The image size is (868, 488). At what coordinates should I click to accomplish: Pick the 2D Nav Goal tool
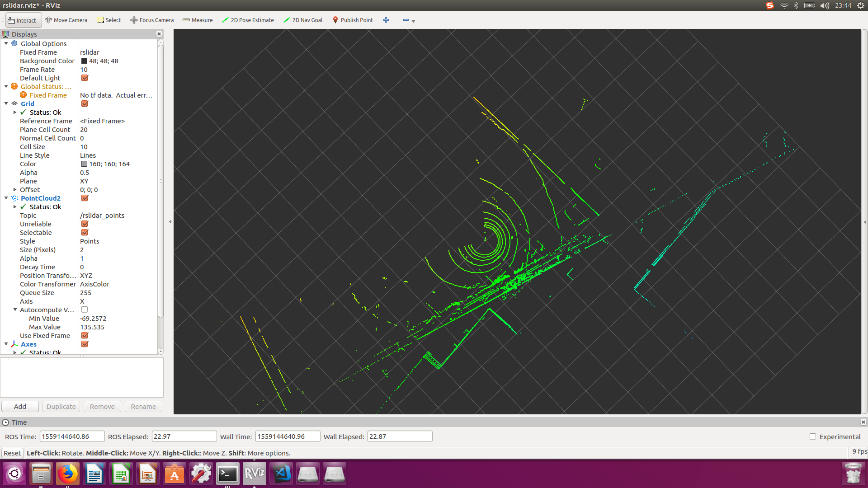[303, 20]
